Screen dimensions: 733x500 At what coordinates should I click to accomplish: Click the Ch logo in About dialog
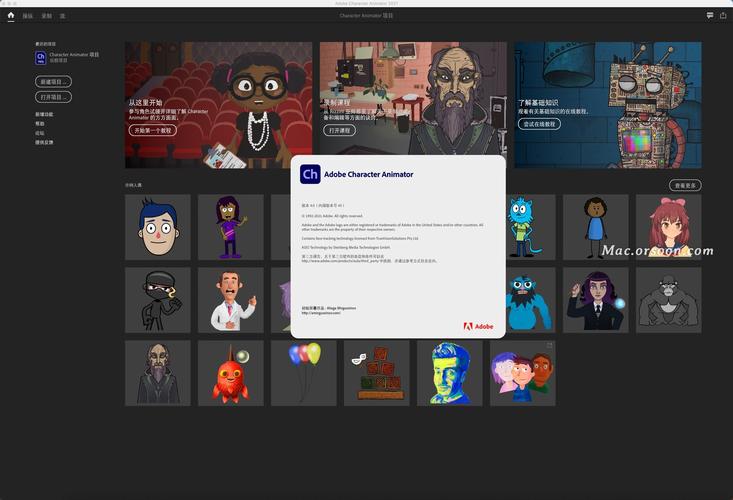click(310, 174)
